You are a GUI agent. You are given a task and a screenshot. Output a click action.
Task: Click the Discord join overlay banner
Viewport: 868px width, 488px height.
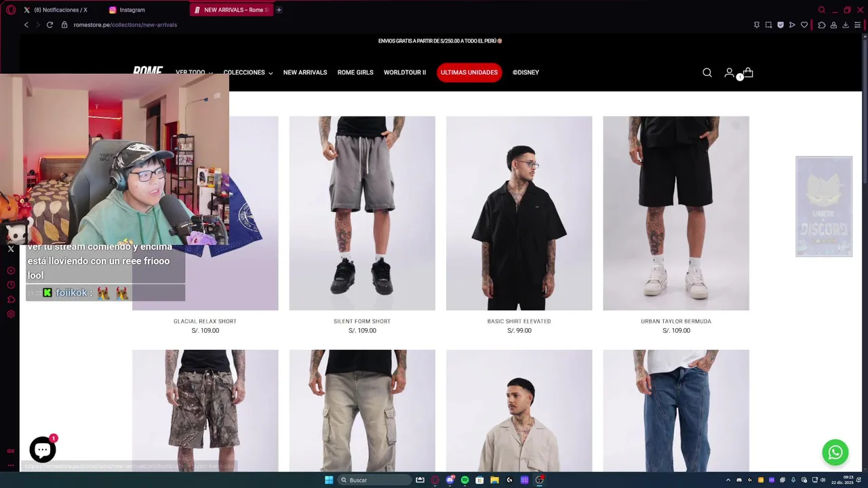pos(824,207)
